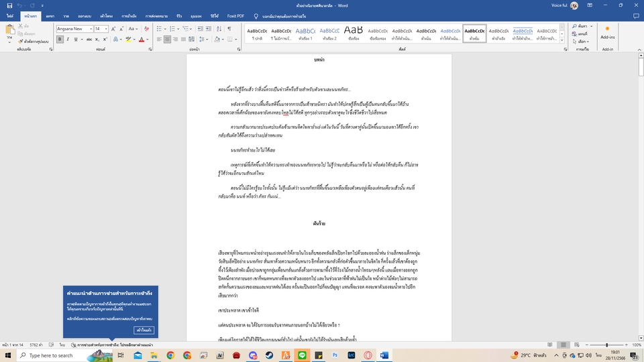Viewport: 644px width, 362px height.
Task: Switch to Read Mode view in status bar
Action: pyautogui.click(x=550, y=345)
